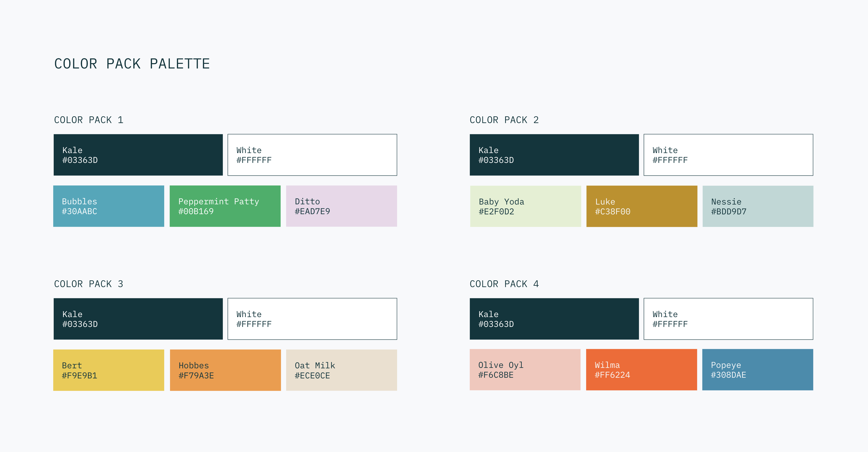Viewport: 868px width, 452px height.
Task: Select the Baby Yoda #E2F0D2 swatch
Action: (x=525, y=206)
